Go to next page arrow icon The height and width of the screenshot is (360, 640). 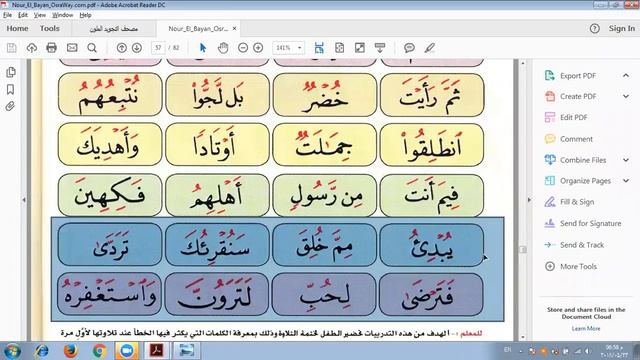(137, 48)
